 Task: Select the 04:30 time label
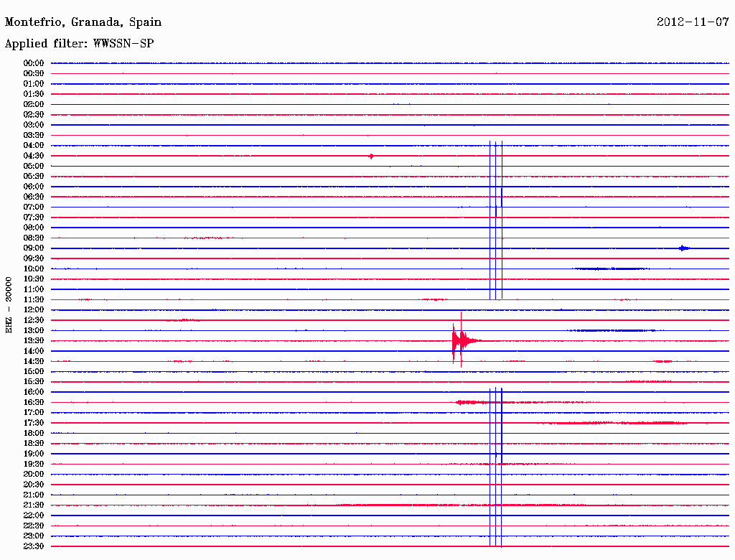click(x=34, y=156)
